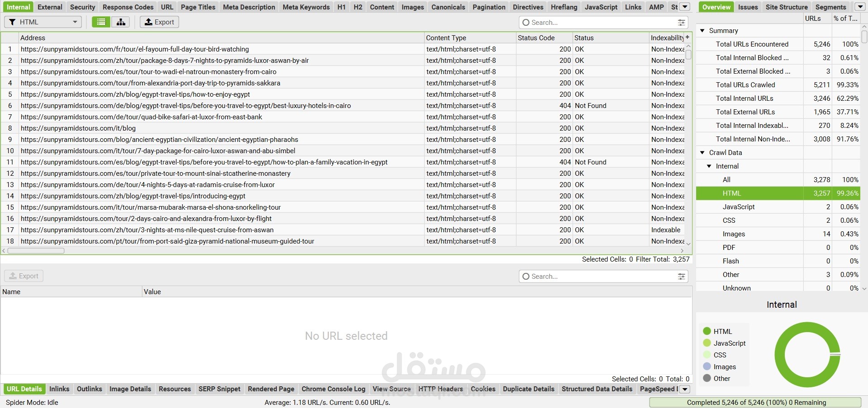Open the Hreflang tab

click(x=564, y=7)
